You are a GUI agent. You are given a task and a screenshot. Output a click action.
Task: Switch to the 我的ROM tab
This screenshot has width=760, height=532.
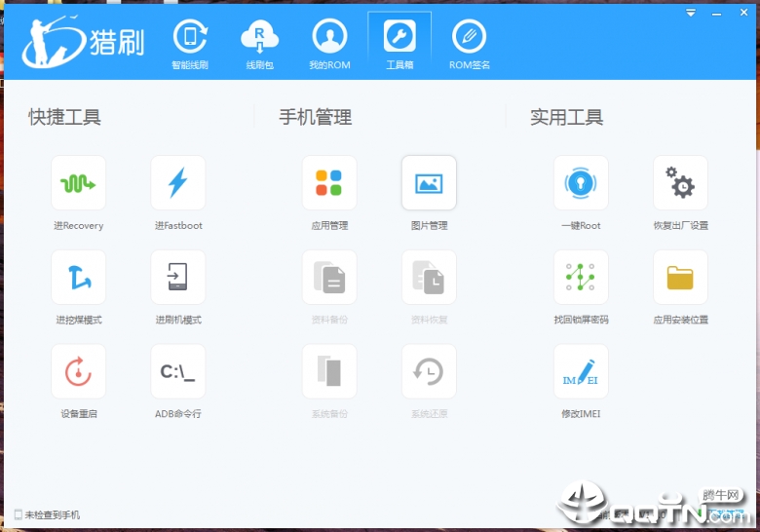[329, 44]
